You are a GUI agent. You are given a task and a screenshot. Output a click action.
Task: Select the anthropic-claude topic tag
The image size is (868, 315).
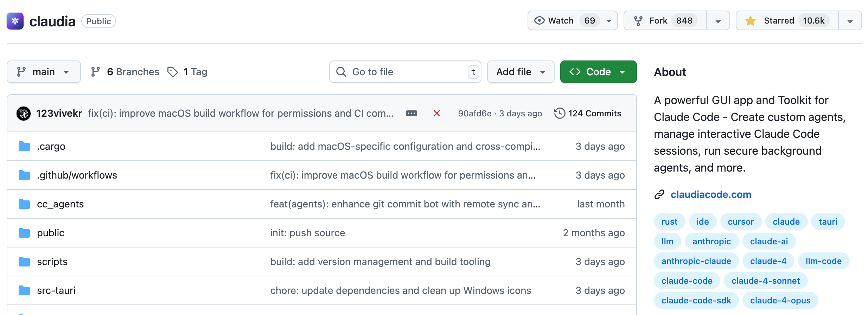(696, 261)
